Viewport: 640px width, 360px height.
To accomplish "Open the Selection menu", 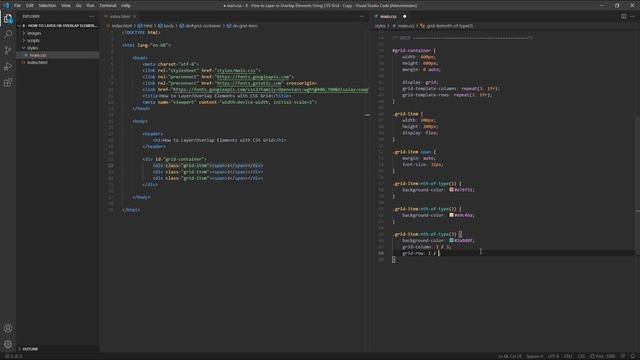I will point(47,6).
